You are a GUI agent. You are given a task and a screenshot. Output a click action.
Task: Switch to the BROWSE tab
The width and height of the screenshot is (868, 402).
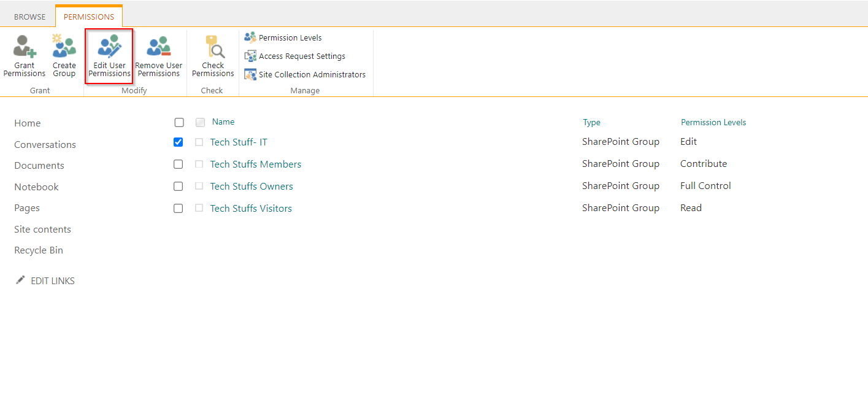click(x=29, y=16)
